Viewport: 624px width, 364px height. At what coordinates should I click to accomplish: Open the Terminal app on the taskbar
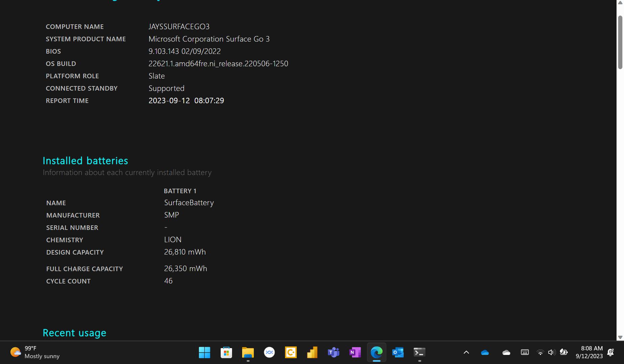[419, 353]
